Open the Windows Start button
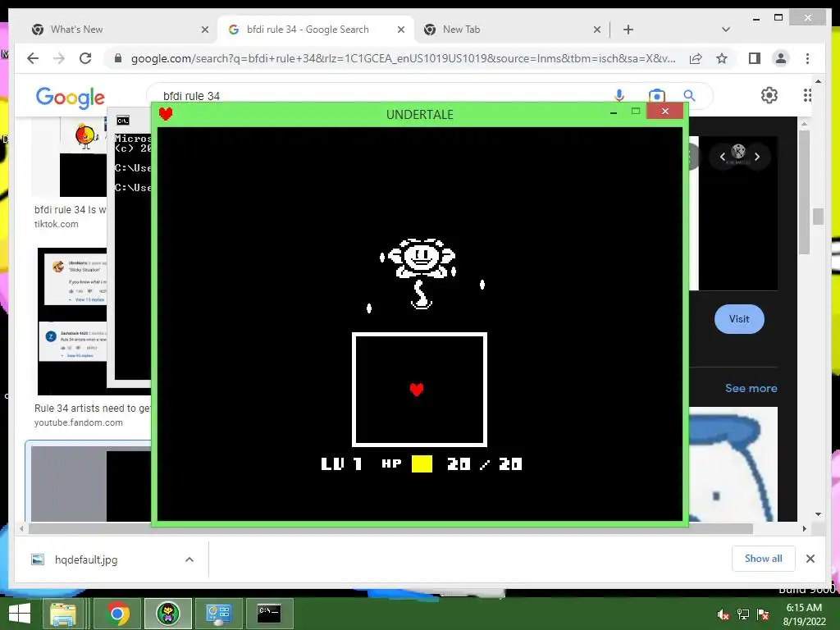The width and height of the screenshot is (840, 630). 20,614
